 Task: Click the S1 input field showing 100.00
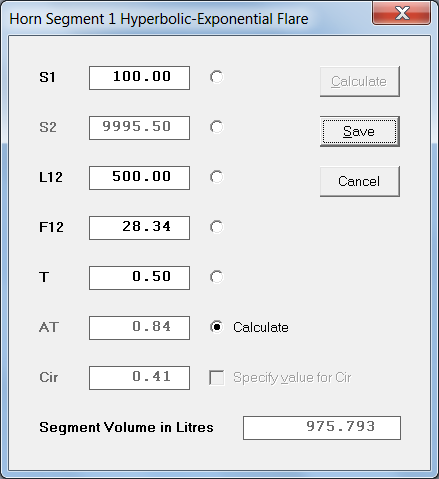pos(139,78)
